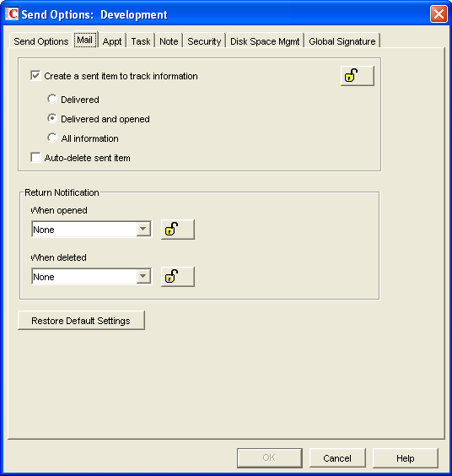Choose the All information radio option
The width and height of the screenshot is (452, 476).
tap(52, 138)
